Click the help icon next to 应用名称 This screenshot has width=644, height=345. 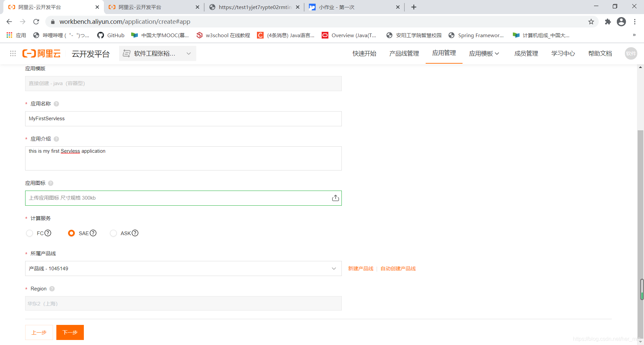click(56, 104)
